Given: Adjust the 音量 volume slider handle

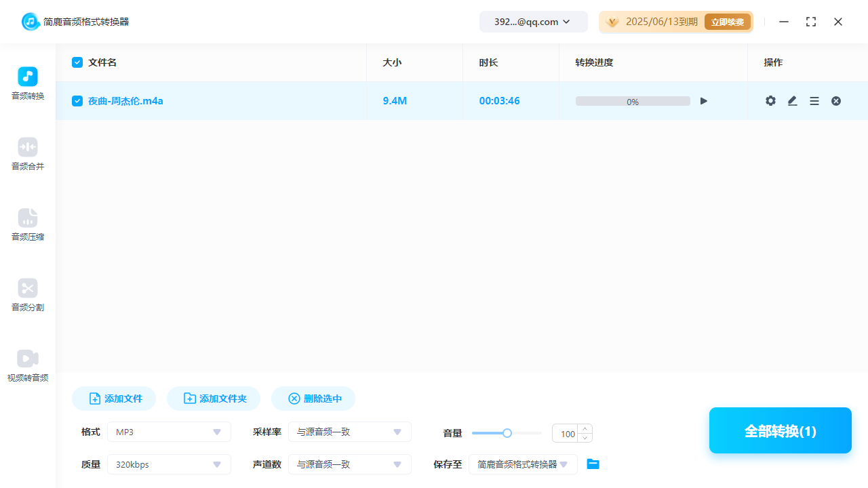Looking at the screenshot, I should [507, 432].
